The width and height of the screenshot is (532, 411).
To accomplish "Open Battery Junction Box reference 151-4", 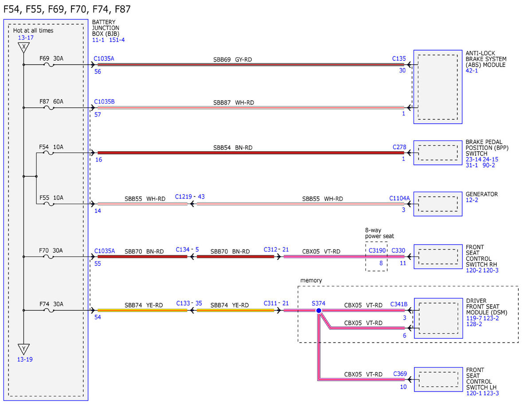I will [117, 40].
